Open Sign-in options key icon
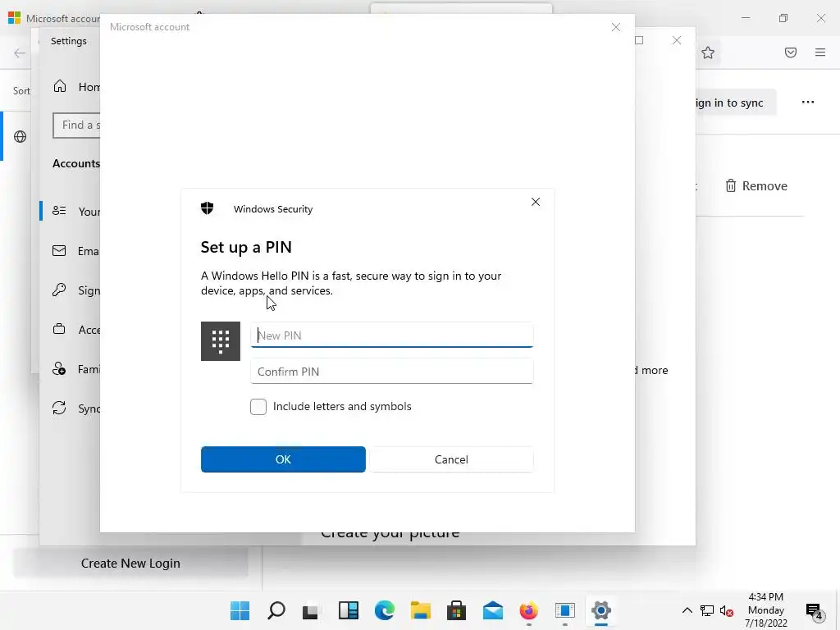The image size is (840, 630). pos(59,290)
